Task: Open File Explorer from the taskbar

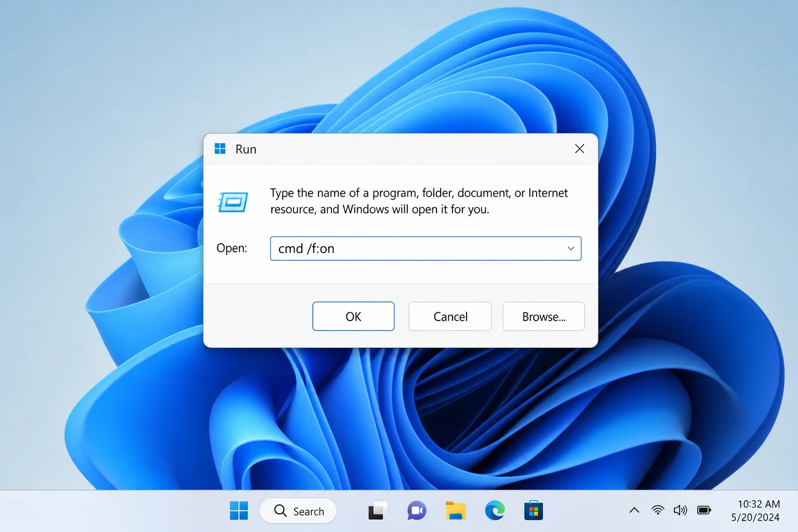Action: tap(456, 511)
